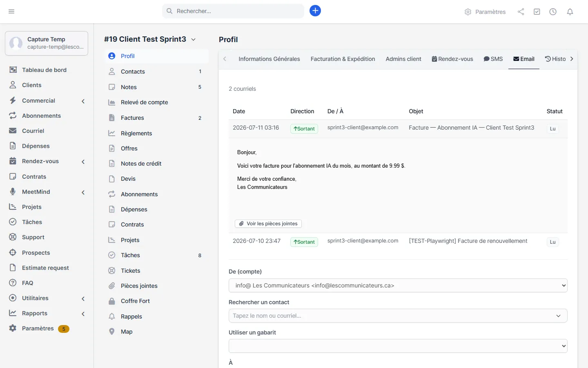Open the Capture Temp user profile card

47,43
